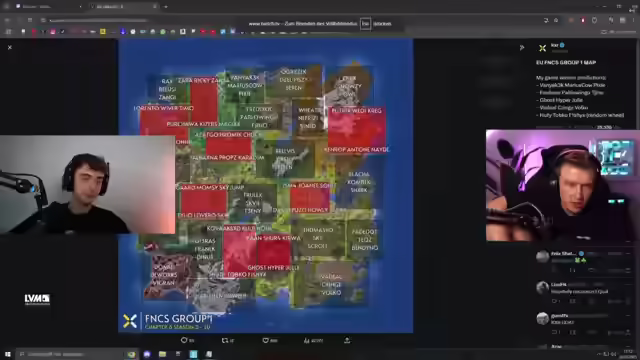Open the second reply author's avatar
The width and height of the screenshot is (640, 360).
(x=542, y=287)
